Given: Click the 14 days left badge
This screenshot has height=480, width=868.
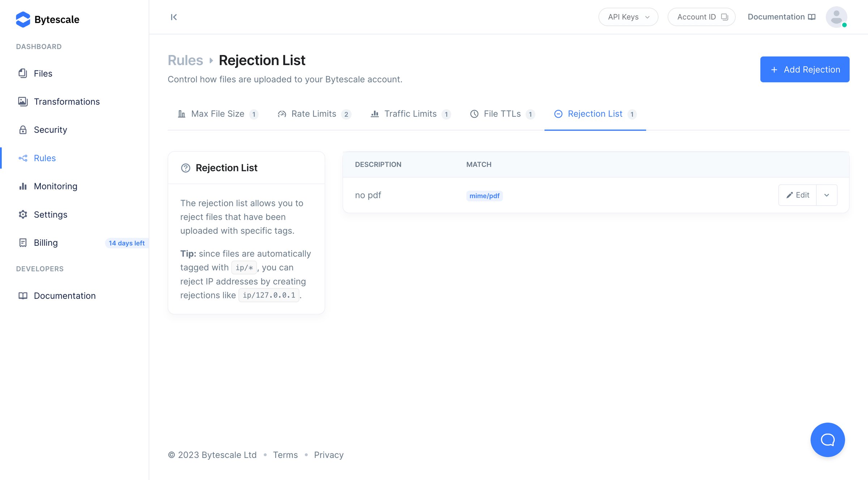Looking at the screenshot, I should click(127, 243).
